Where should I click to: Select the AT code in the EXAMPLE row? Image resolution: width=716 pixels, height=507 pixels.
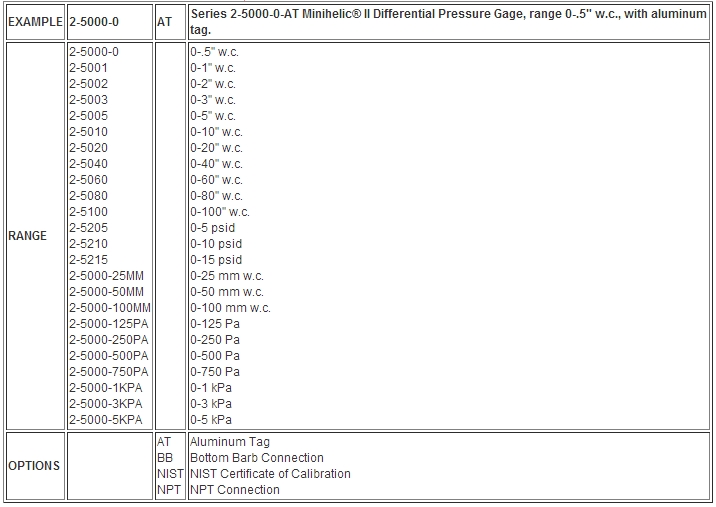(x=164, y=22)
